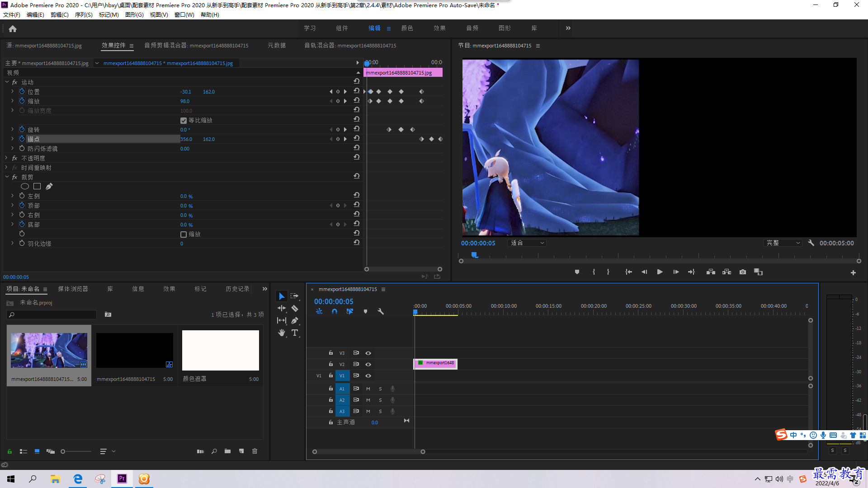Image resolution: width=868 pixels, height=488 pixels.
Task: Open timeline display settings wrench
Action: click(x=381, y=311)
